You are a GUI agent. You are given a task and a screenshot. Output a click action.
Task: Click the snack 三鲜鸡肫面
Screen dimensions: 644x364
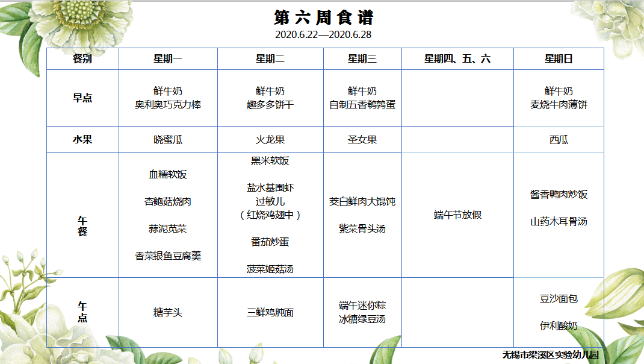(270, 313)
